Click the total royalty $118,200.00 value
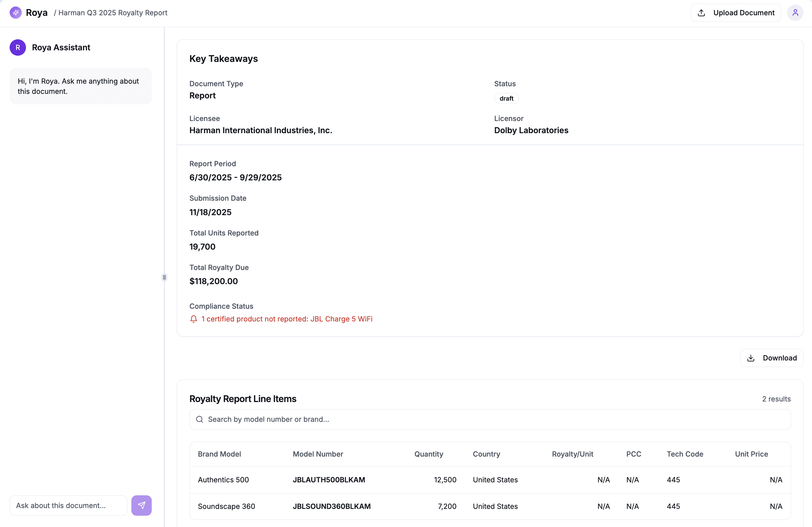Image resolution: width=812 pixels, height=527 pixels. [x=214, y=281]
